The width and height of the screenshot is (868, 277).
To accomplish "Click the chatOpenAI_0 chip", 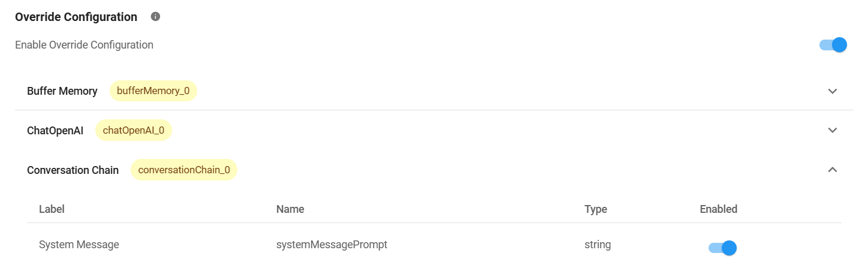I will 134,130.
